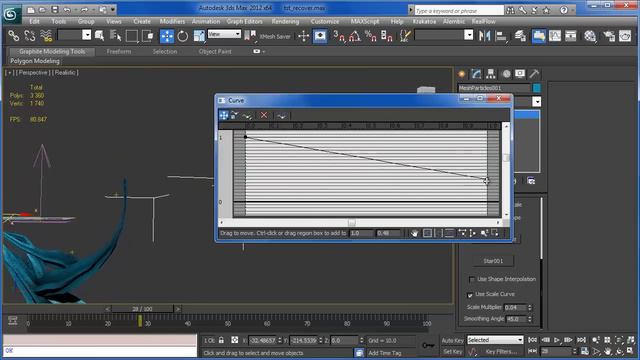
Task: Toggle Auto Key mode
Action: (x=452, y=340)
